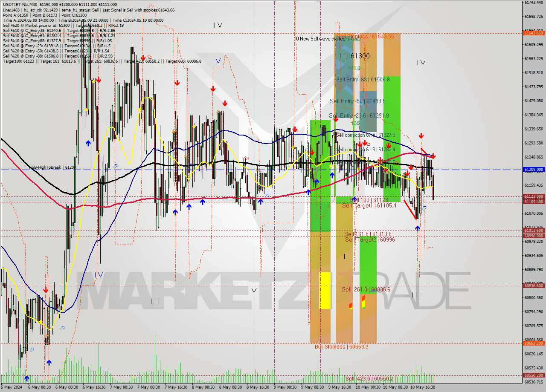Screen dimensions: 546x392
Task: Click the 60889.790 price axis value
Action: coord(534,269)
